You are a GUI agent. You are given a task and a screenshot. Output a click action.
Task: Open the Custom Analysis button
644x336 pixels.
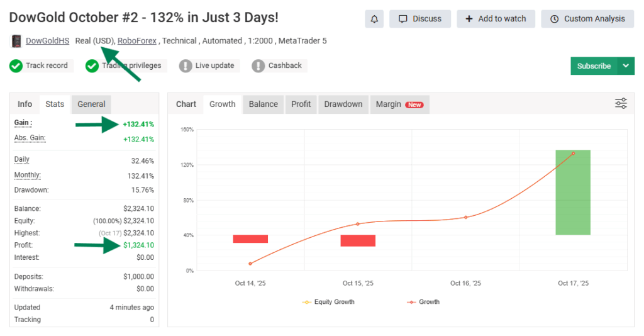tap(587, 19)
